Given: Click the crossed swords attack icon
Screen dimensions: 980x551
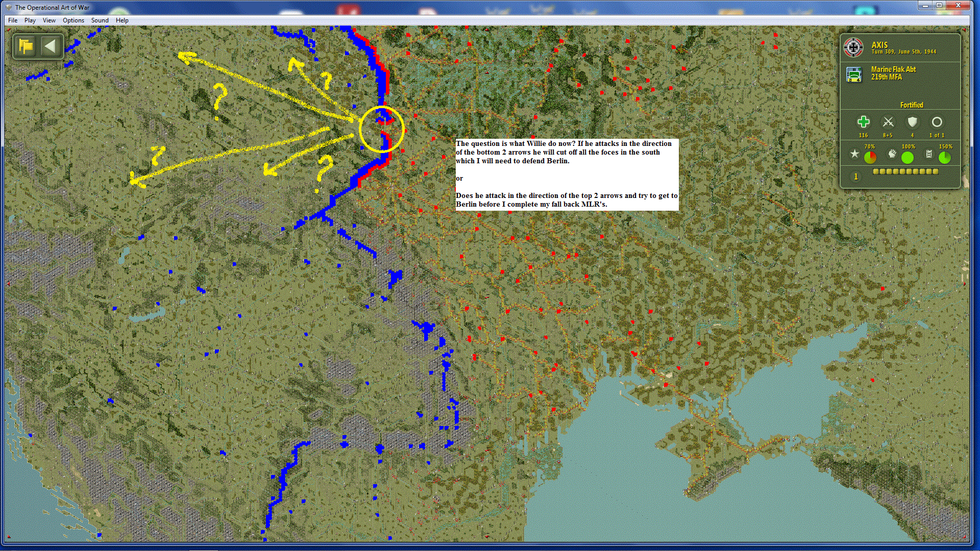Looking at the screenshot, I should point(888,122).
